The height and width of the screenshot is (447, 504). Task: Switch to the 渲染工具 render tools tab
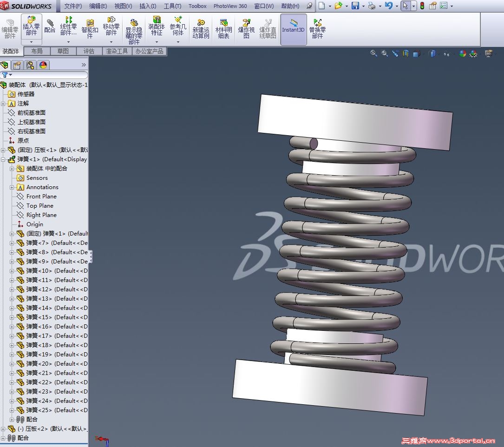(x=117, y=51)
